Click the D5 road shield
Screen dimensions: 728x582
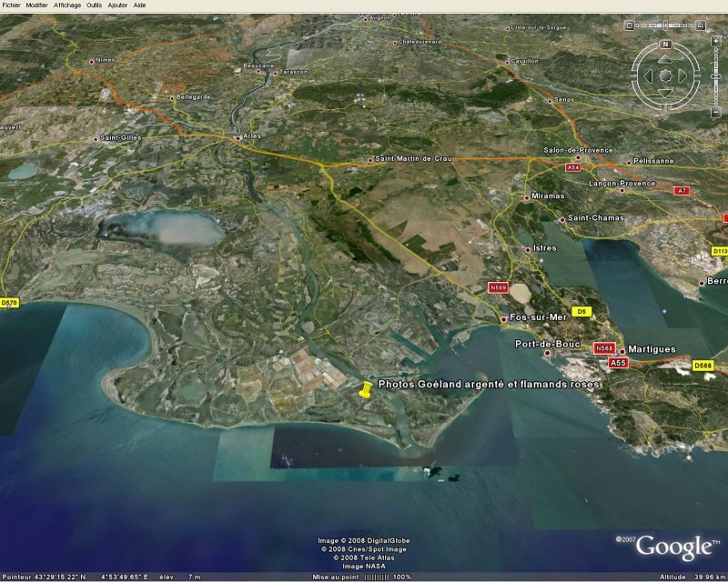click(x=581, y=311)
